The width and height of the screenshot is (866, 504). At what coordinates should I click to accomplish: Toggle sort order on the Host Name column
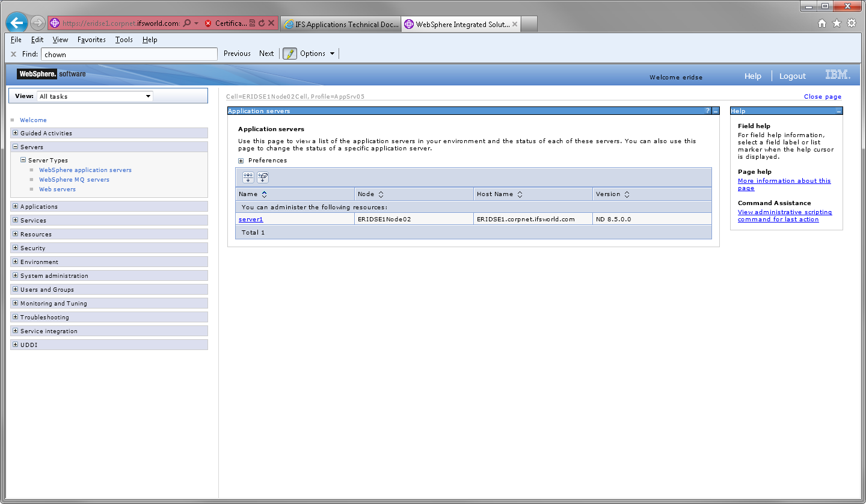(x=520, y=194)
